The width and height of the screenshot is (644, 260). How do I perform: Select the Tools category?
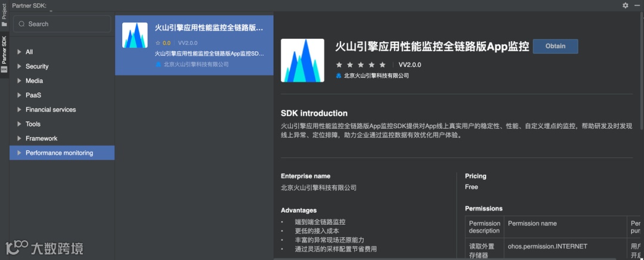(62, 123)
